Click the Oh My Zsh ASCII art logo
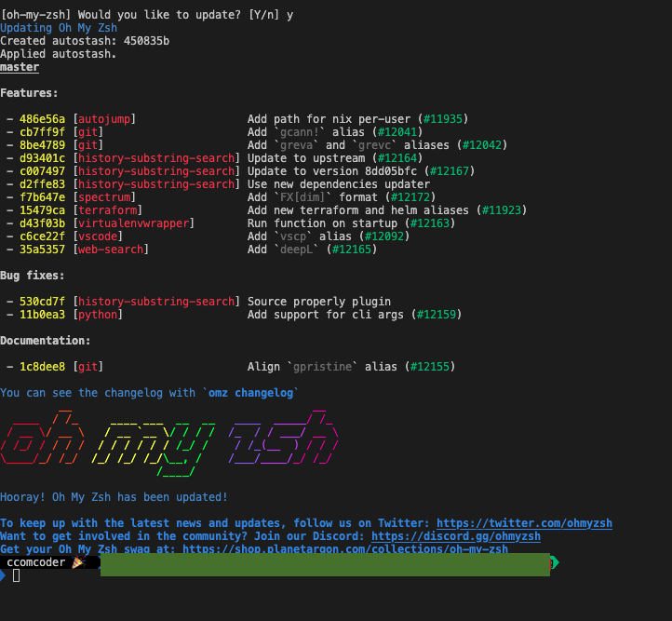 [x=169, y=443]
